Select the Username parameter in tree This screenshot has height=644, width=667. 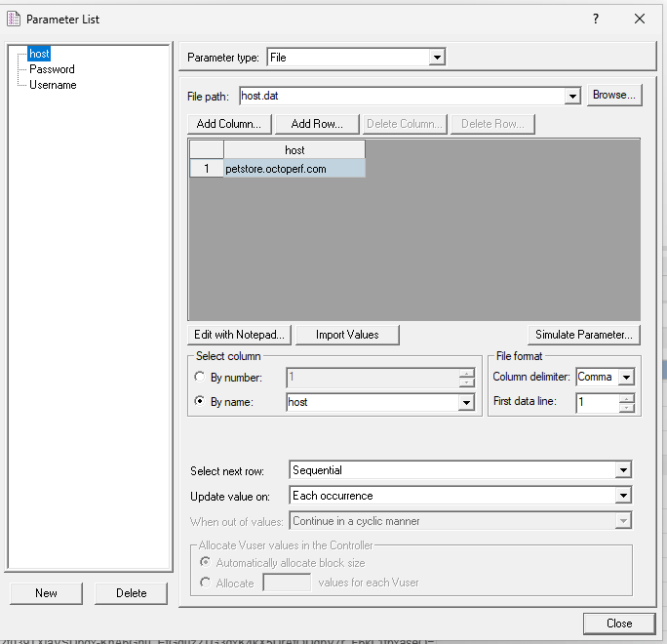[53, 85]
